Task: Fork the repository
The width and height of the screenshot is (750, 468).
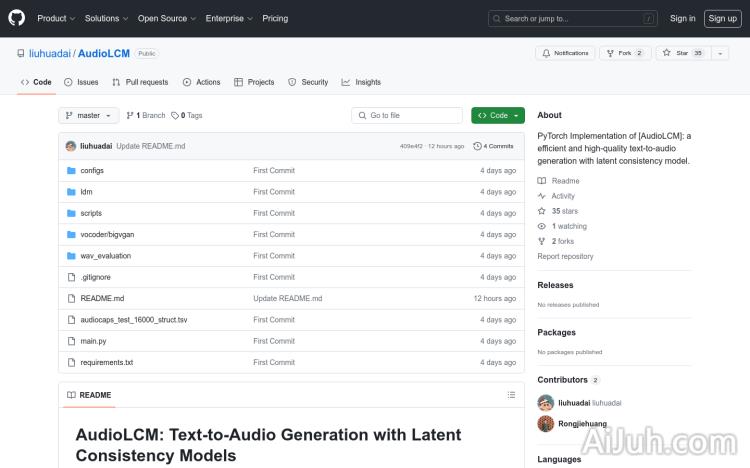Action: pos(625,53)
